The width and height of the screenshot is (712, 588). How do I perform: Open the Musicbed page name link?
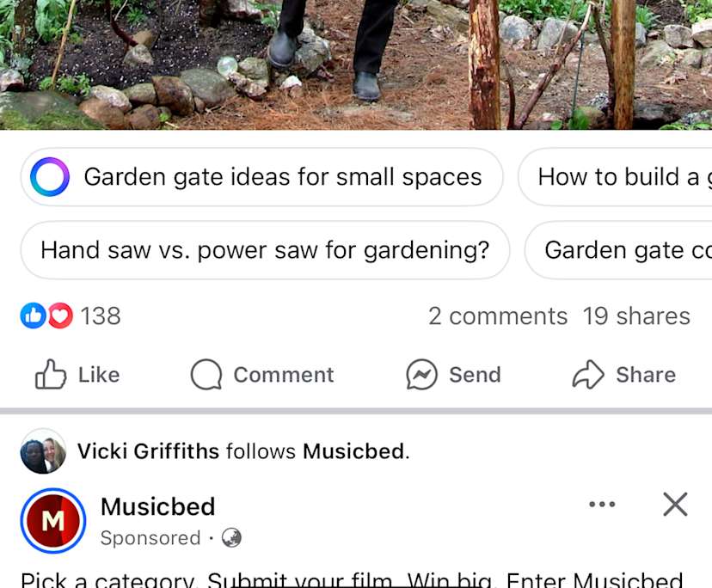pyautogui.click(x=157, y=506)
